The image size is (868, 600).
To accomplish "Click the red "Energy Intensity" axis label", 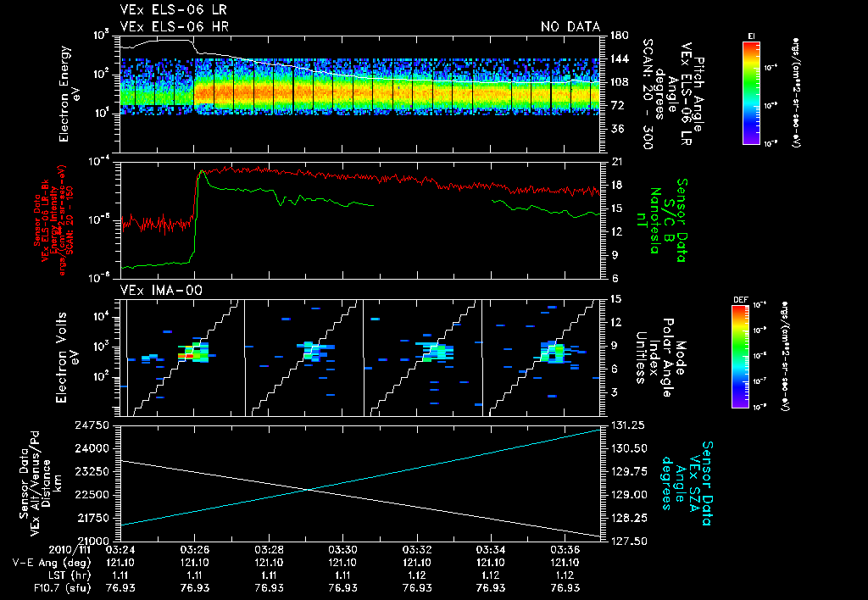I will 53,220.
